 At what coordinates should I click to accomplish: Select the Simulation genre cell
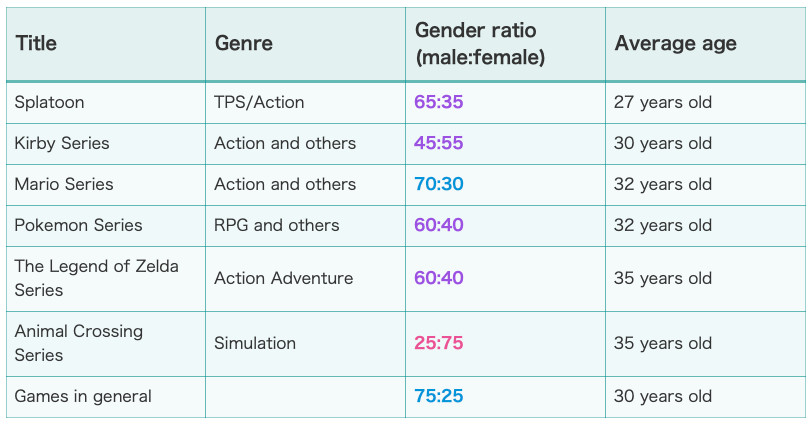point(255,343)
